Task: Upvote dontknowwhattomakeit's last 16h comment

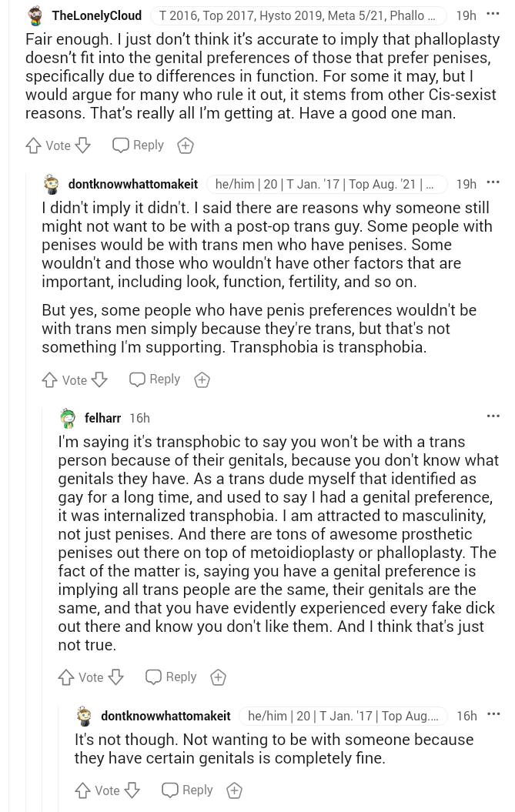Action: coord(83,790)
